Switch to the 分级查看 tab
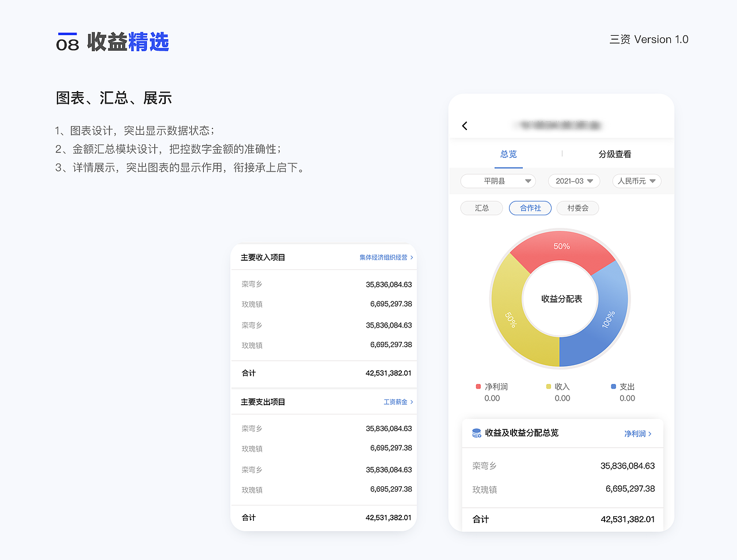 pyautogui.click(x=614, y=154)
